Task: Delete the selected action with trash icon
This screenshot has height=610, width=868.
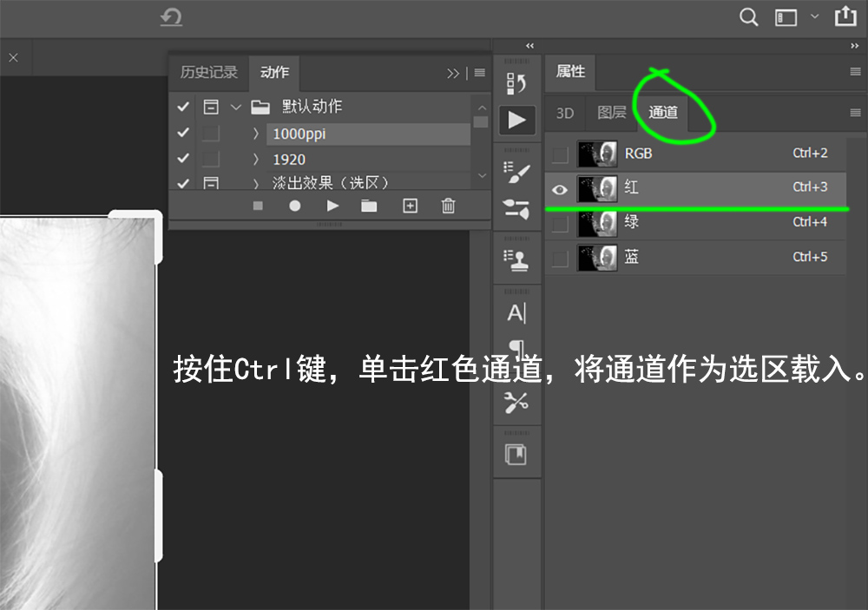Action: [x=448, y=206]
